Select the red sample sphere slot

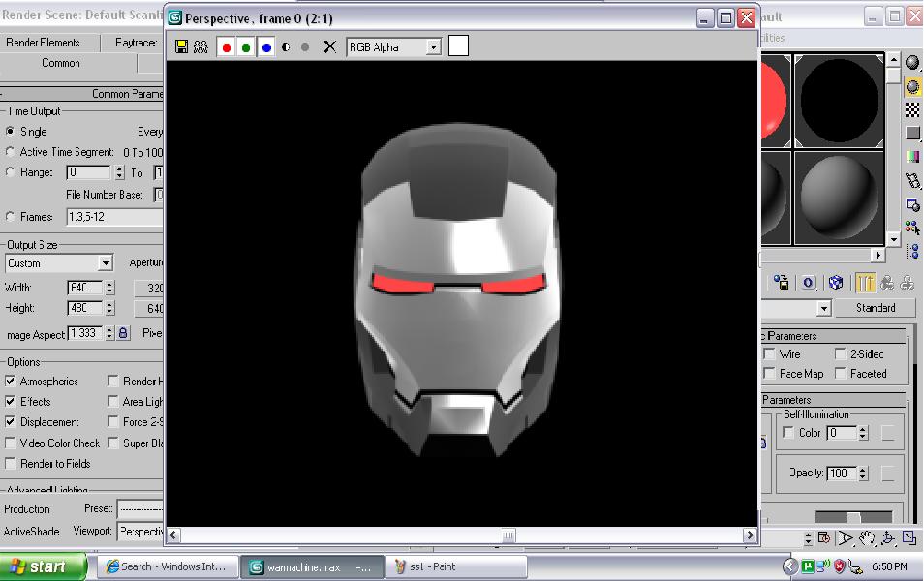click(x=776, y=100)
